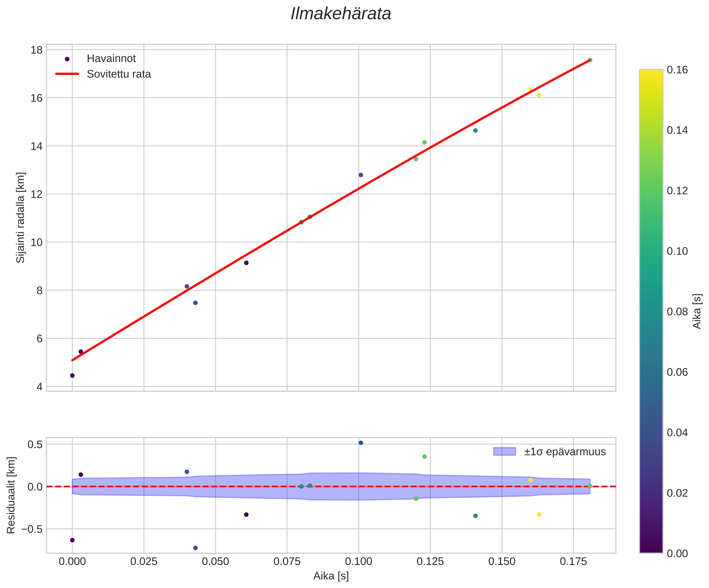The image size is (709, 588).
Task: Click the highest residual point near 0.5 km
Action: pyautogui.click(x=361, y=443)
